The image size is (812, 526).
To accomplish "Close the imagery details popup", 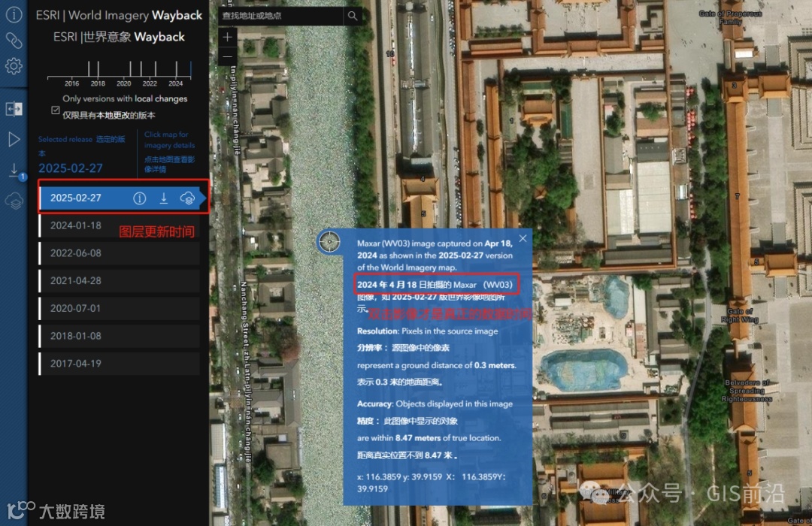I will tap(523, 238).
